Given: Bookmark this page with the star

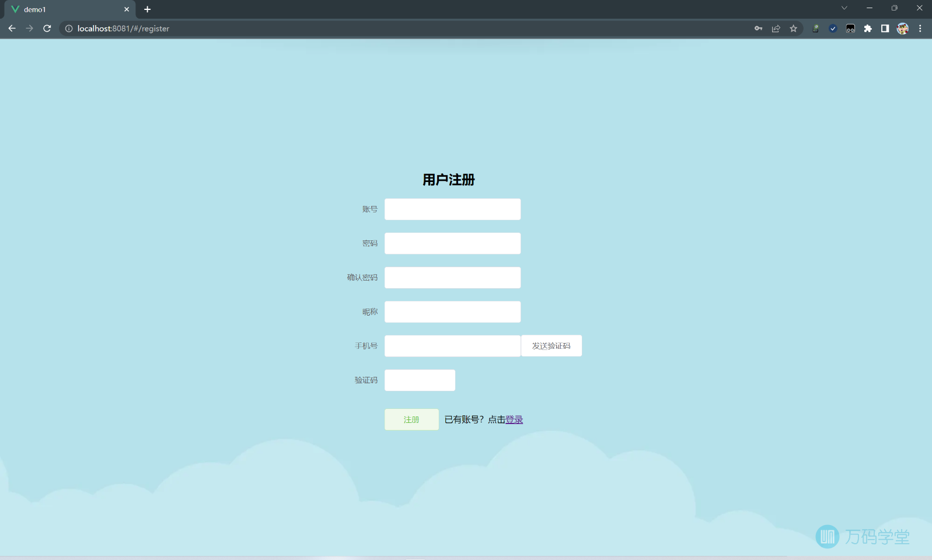Looking at the screenshot, I should [x=793, y=29].
